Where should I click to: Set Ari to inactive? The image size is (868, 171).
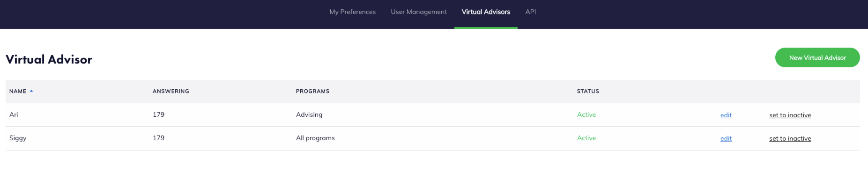point(790,115)
